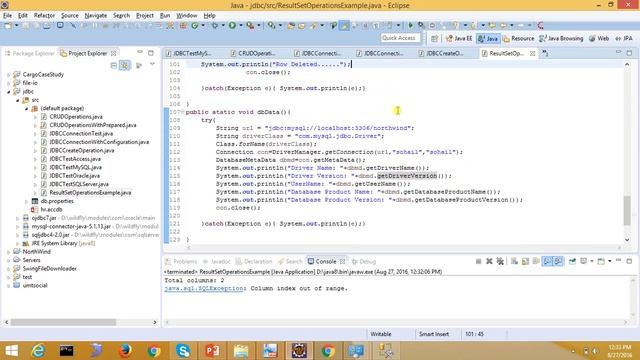
Task: Expand the CargoCaseStudy project
Action: 9,75
